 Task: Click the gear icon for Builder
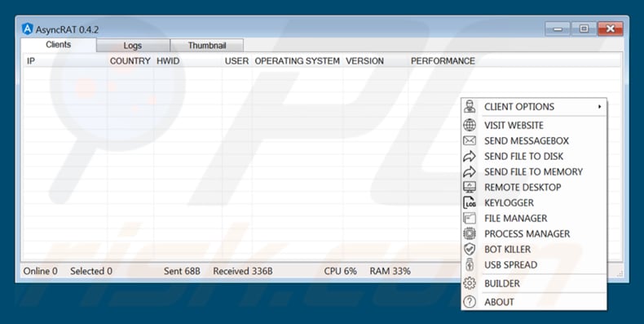[470, 283]
